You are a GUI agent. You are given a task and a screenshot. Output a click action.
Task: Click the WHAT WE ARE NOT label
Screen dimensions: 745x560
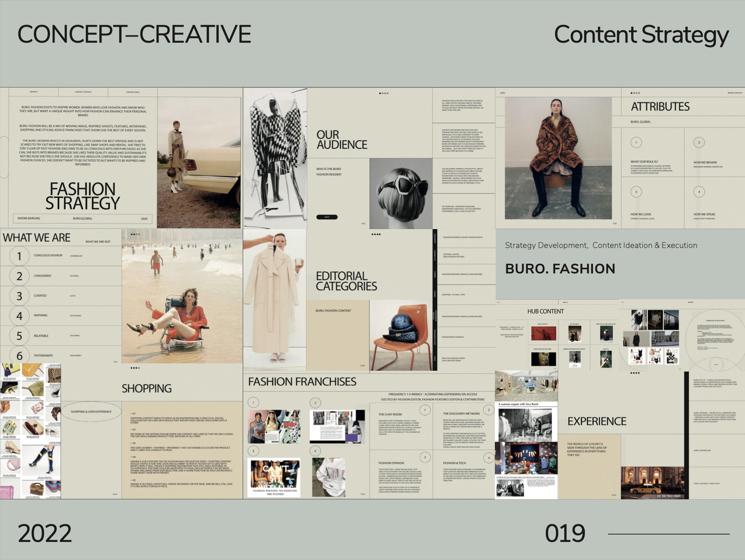[98, 242]
